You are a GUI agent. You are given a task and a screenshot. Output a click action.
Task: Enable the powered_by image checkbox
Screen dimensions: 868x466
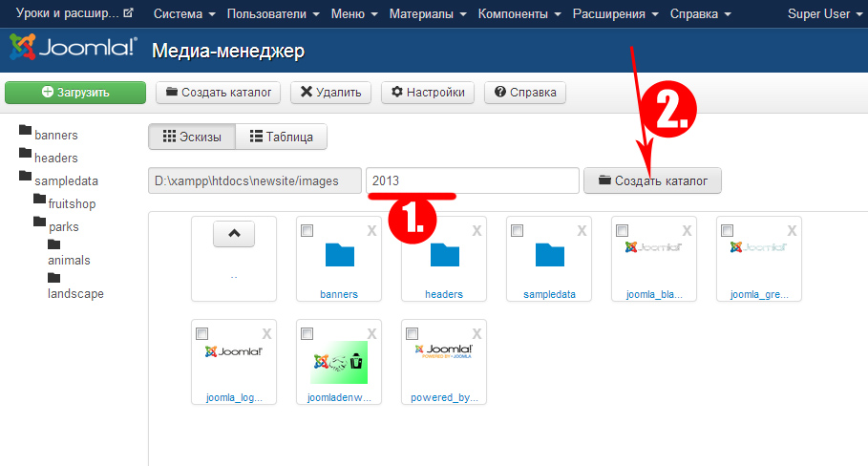coord(412,333)
